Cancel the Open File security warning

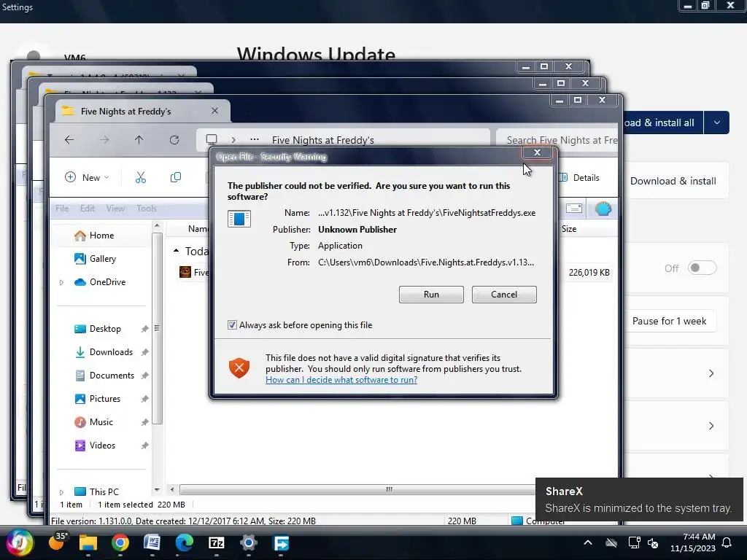[x=504, y=295]
